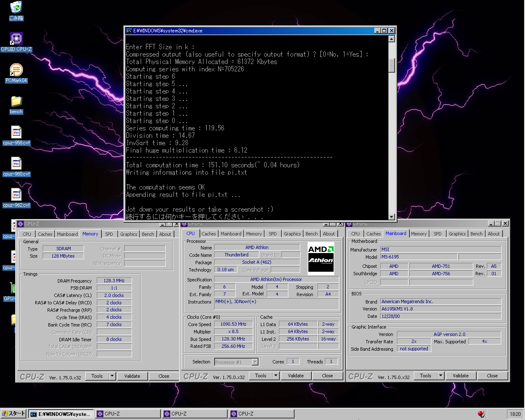Click the AMD Athlon processor logo
Image resolution: width=525 pixels, height=420 pixels.
(x=321, y=258)
